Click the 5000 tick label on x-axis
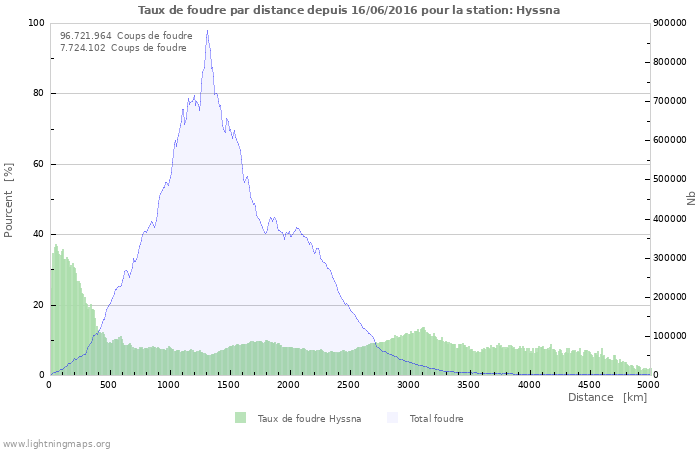 [x=648, y=384]
